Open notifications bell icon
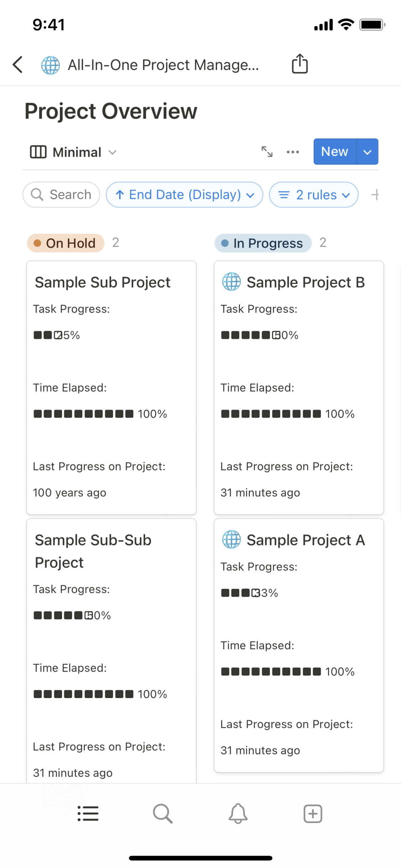The height and width of the screenshot is (868, 401). 238,813
